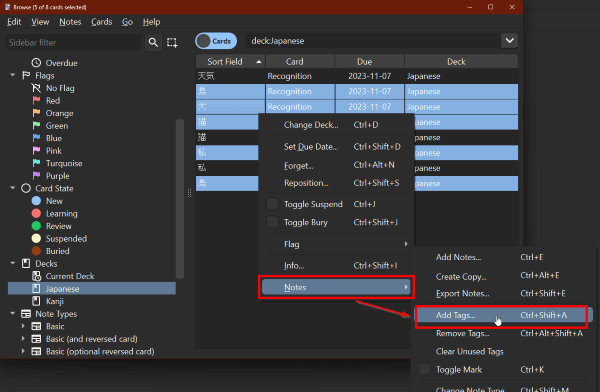Expand Basic (optional reversed card) node
This screenshot has width=600, height=392.
pyautogui.click(x=23, y=351)
